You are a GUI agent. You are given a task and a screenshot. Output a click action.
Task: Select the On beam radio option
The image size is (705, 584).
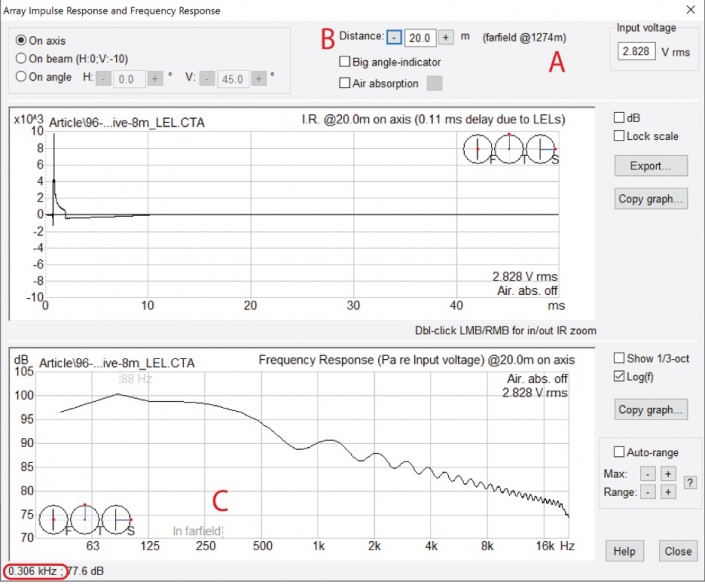click(x=23, y=58)
